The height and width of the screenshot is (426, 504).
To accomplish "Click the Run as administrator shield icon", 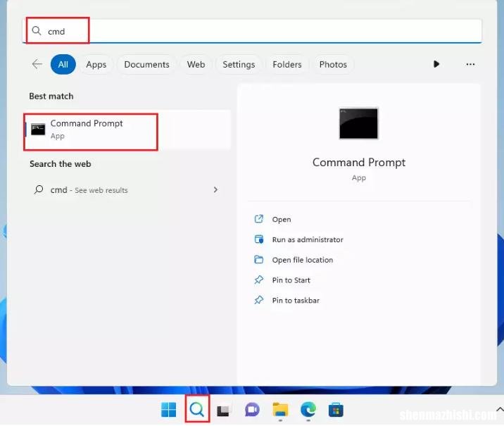I will (259, 239).
